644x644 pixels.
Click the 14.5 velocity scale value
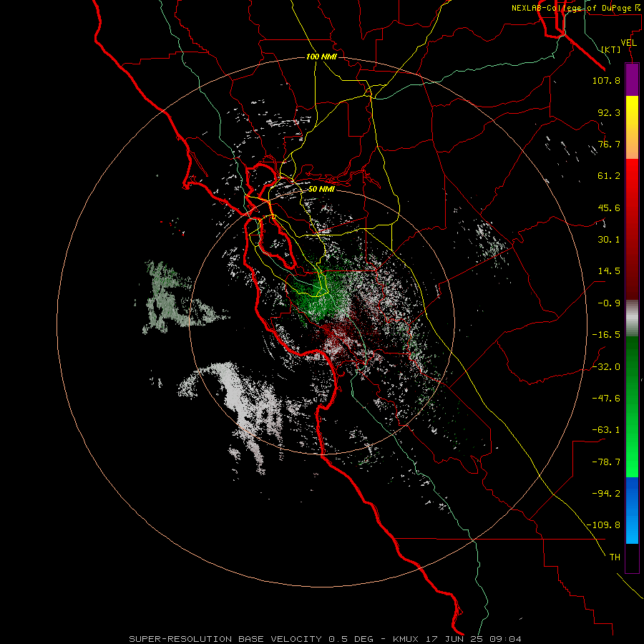coord(609,271)
